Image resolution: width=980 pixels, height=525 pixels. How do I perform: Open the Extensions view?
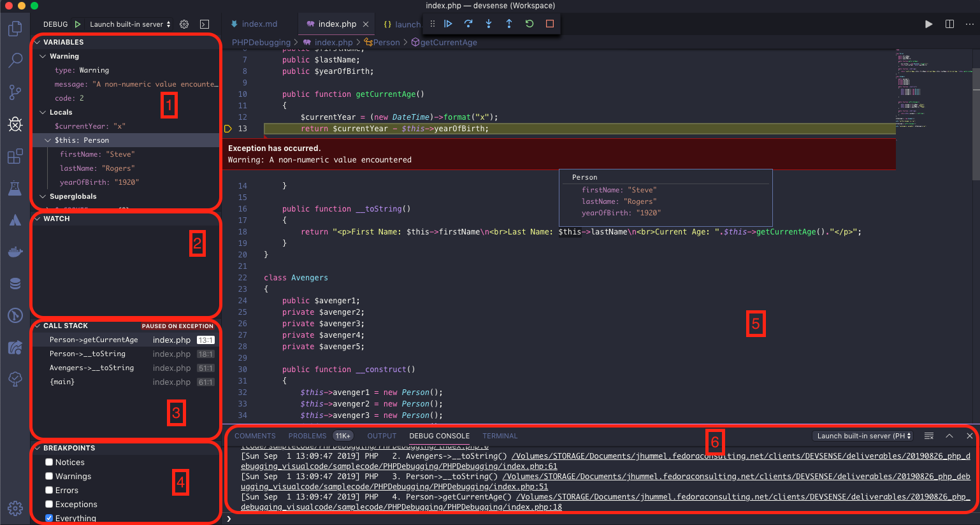pyautogui.click(x=15, y=156)
